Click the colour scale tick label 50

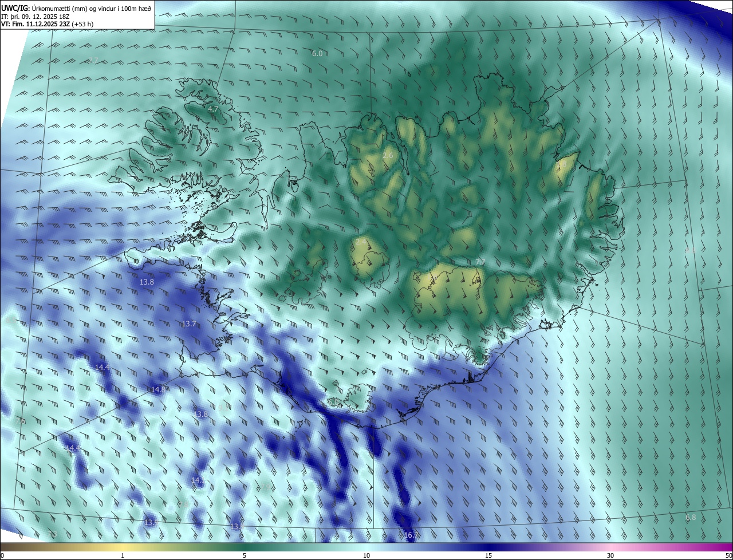tap(728, 556)
